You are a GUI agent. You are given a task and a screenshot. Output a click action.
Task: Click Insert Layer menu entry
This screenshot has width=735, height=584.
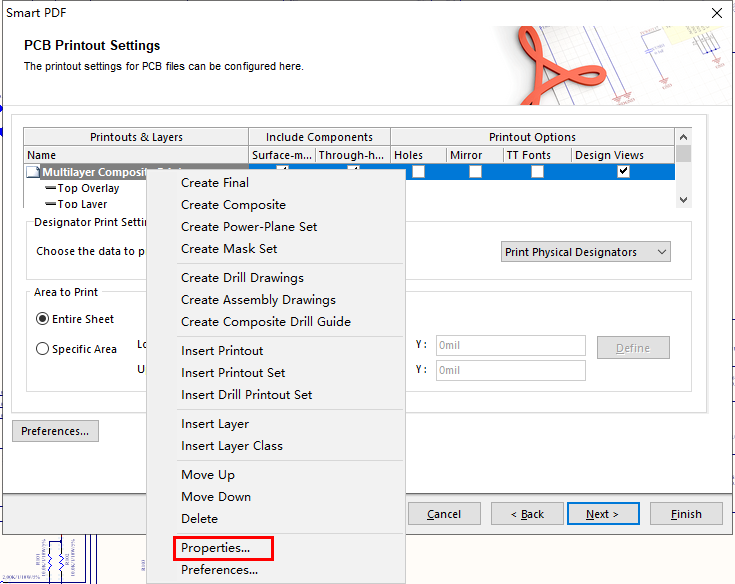tap(215, 424)
